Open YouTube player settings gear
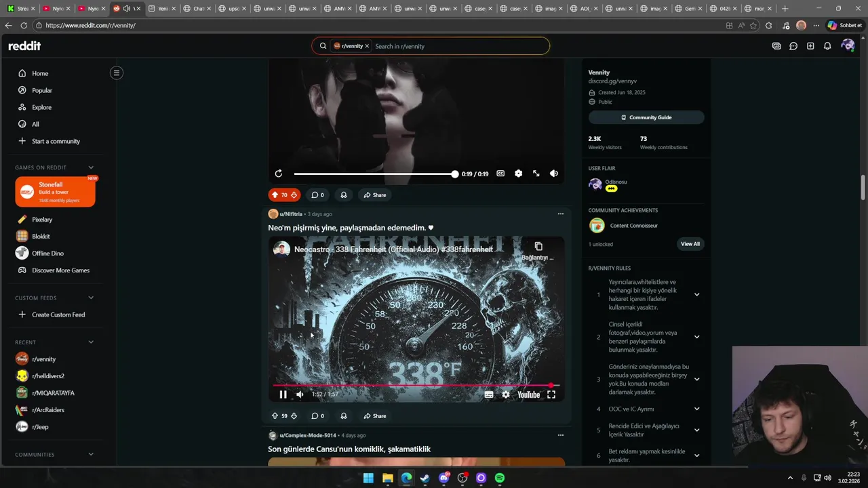The width and height of the screenshot is (868, 488). [506, 394]
